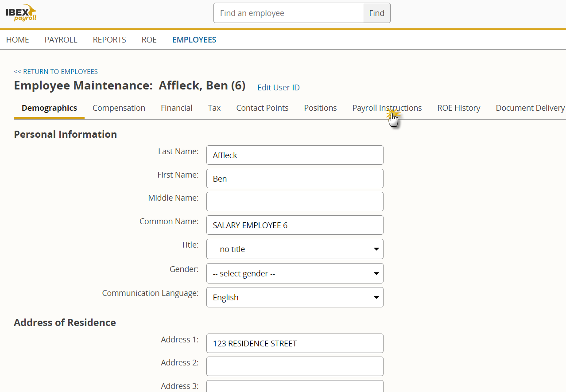Click the Address 3 label
The height and width of the screenshot is (392, 566).
(180, 386)
